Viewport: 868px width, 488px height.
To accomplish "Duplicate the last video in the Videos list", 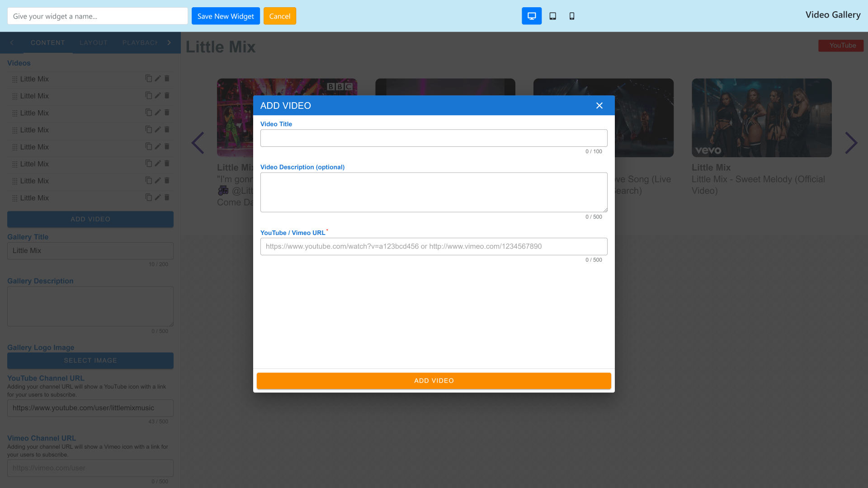I will tap(148, 197).
